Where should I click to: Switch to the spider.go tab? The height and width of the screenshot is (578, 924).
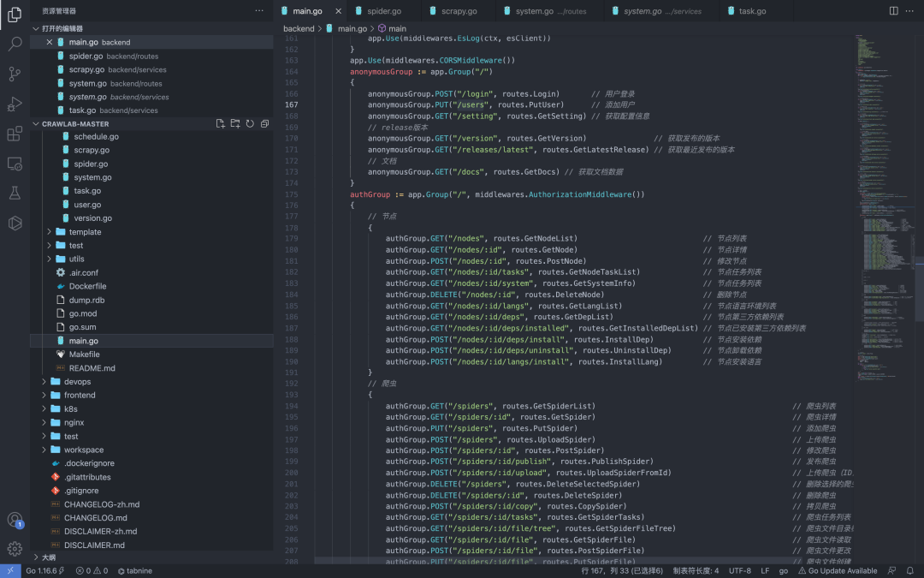click(x=383, y=11)
